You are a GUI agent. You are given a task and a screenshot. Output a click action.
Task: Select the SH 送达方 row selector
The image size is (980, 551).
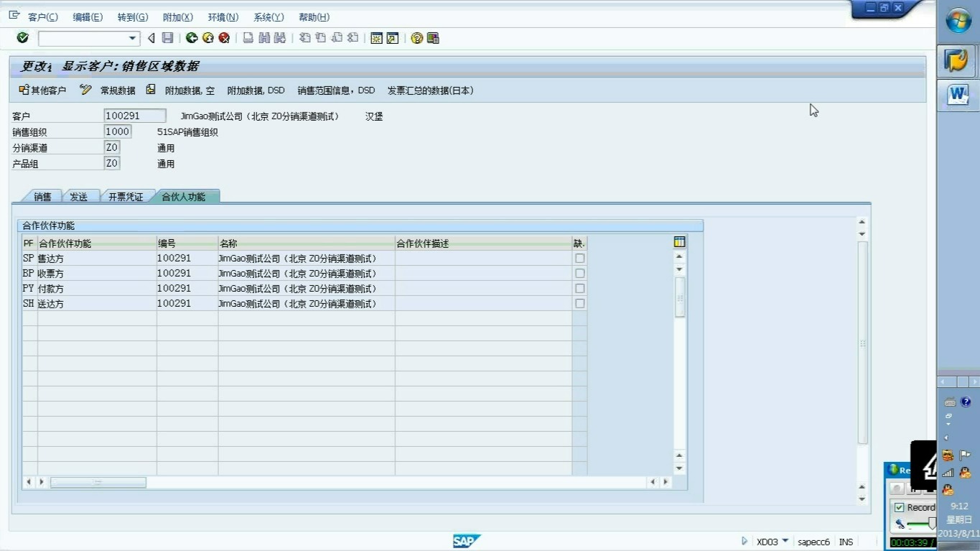[x=29, y=303]
